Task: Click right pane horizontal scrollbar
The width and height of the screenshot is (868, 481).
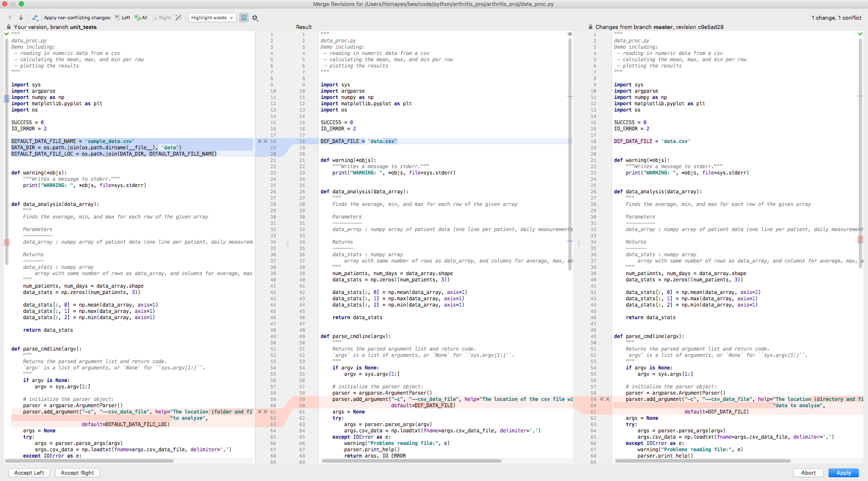Action: pyautogui.click(x=703, y=461)
